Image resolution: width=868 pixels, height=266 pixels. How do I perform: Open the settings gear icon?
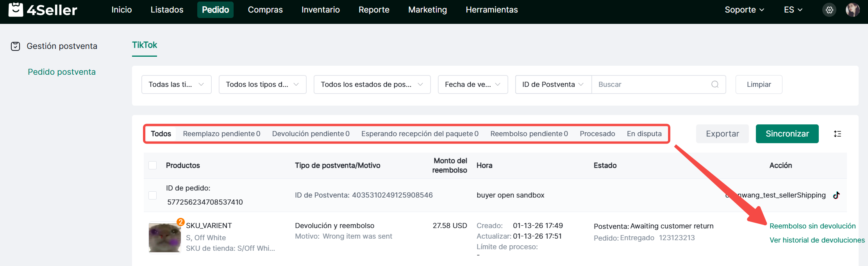829,10
